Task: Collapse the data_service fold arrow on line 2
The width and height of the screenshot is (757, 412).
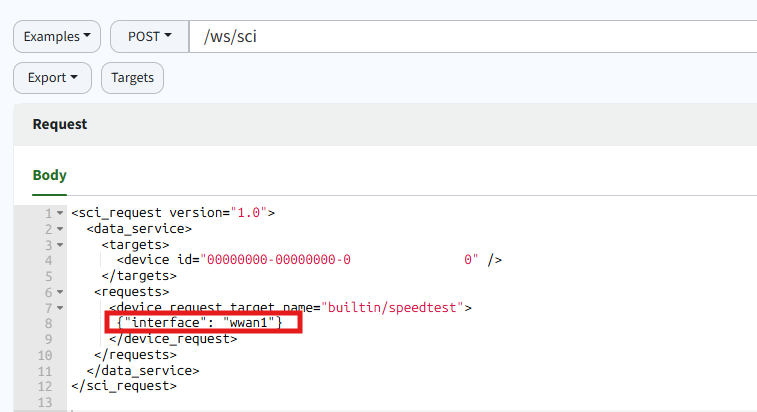Action: (x=60, y=230)
